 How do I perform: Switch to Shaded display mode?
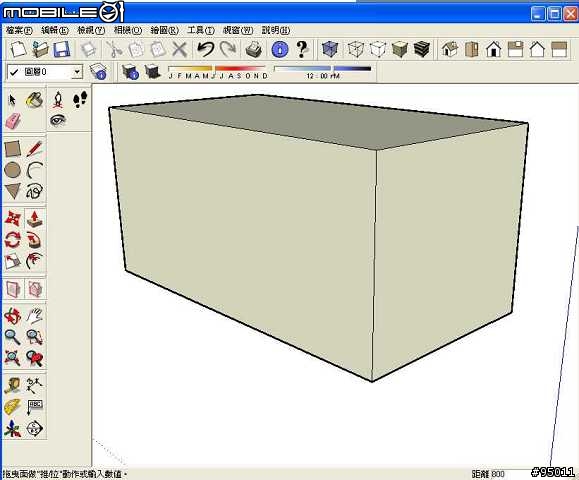400,49
